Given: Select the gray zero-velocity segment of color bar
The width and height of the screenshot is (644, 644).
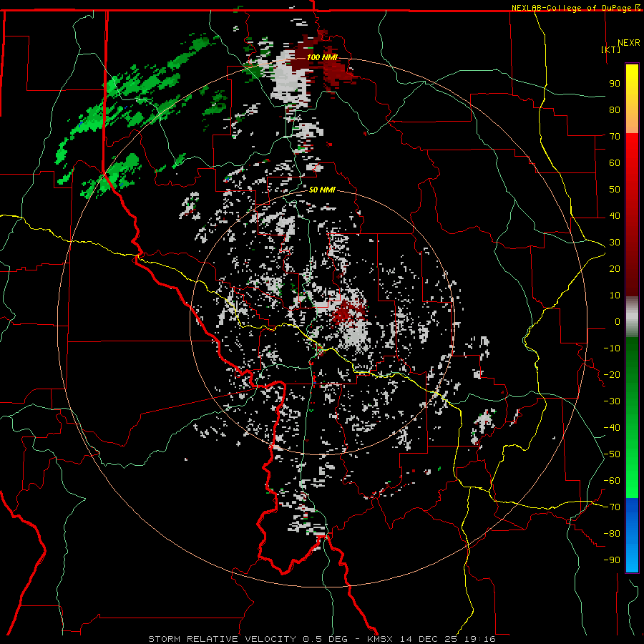Looking at the screenshot, I should [632, 318].
